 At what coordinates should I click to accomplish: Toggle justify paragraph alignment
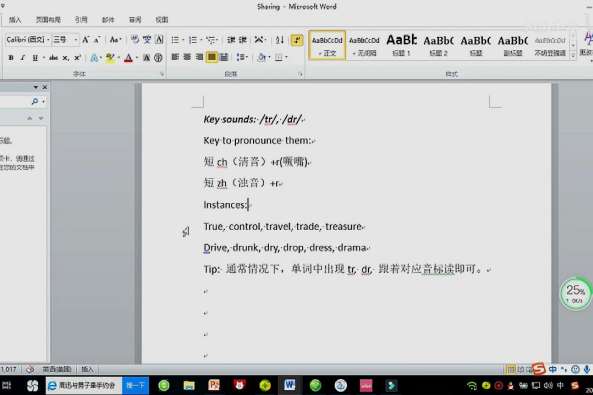pyautogui.click(x=212, y=57)
